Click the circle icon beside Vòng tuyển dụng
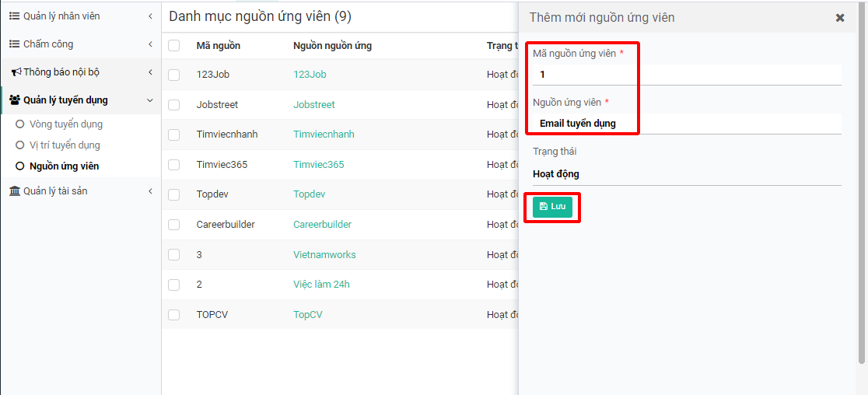 tap(20, 124)
